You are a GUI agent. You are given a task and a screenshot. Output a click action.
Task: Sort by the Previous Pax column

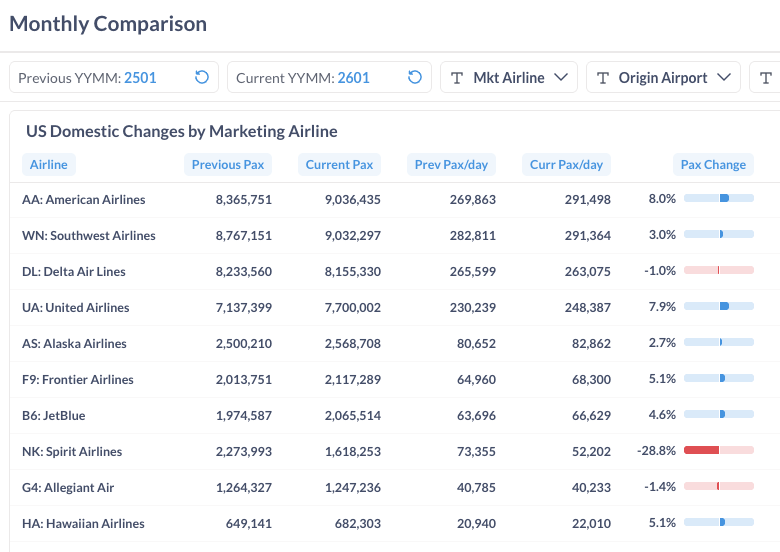(228, 165)
